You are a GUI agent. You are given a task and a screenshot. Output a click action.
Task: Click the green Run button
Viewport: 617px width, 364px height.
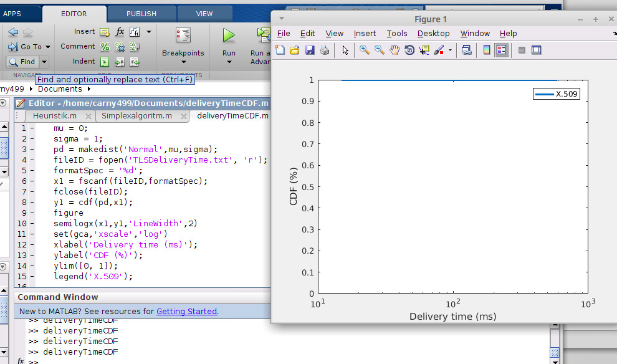click(x=229, y=36)
